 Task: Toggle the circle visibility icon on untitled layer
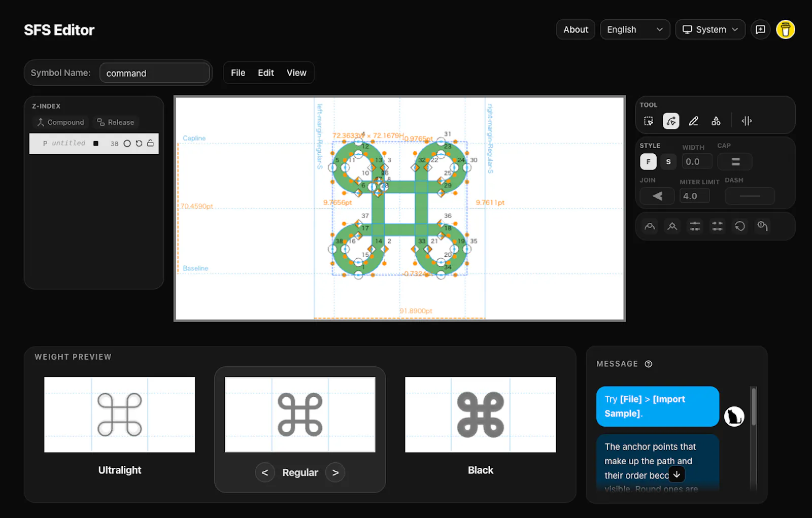(127, 144)
